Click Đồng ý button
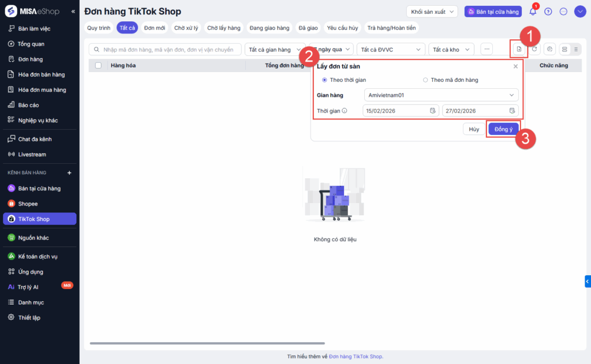Viewport: 591px width, 364px height. tap(503, 129)
